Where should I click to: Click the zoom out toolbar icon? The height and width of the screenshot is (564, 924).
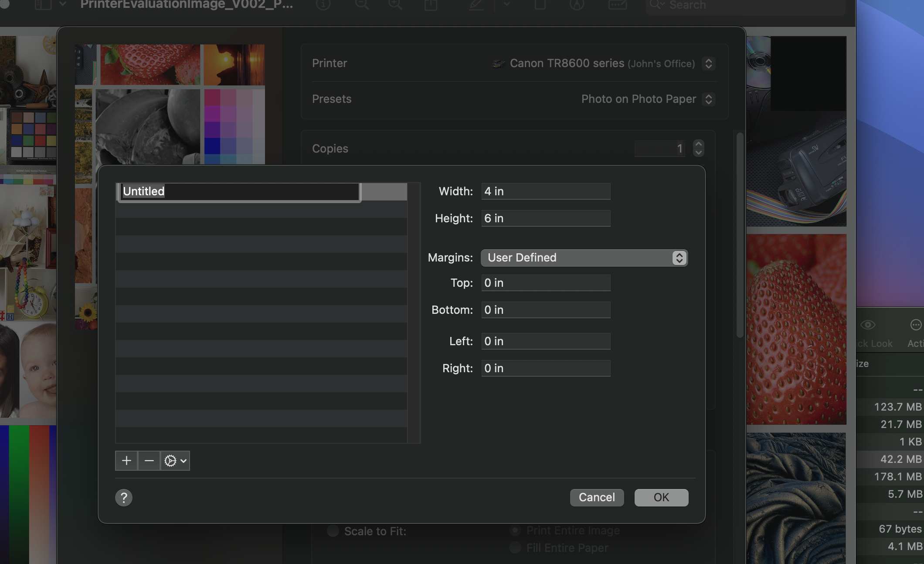click(x=362, y=5)
